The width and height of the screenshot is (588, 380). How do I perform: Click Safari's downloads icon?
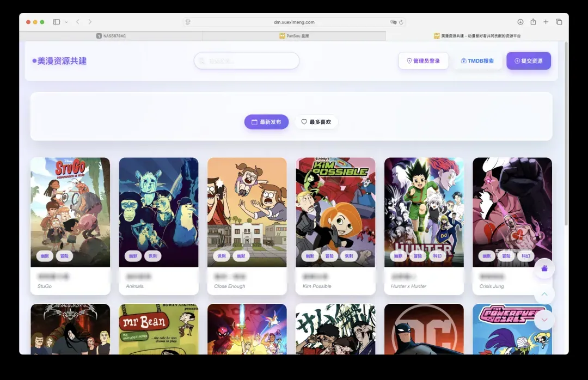(x=520, y=22)
